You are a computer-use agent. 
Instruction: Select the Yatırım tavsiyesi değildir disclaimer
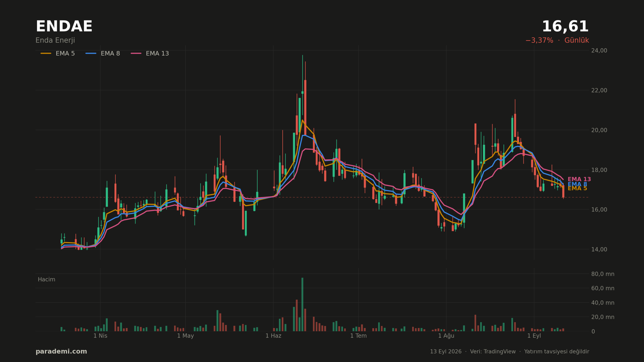(x=557, y=352)
